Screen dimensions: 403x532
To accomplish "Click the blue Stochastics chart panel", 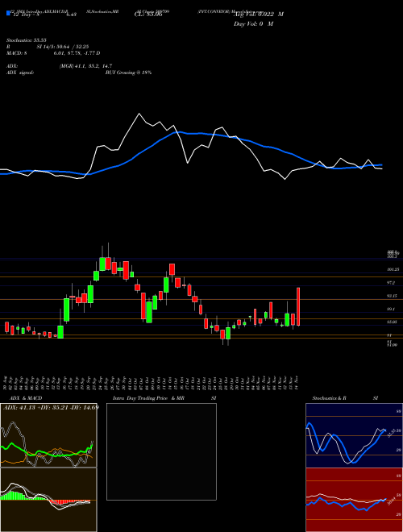I will point(354,435).
